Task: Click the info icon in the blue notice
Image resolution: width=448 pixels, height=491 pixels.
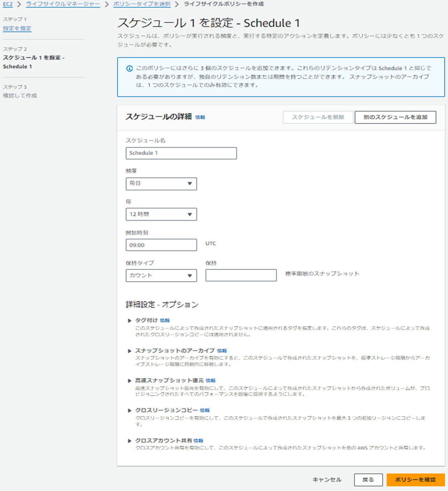Action: point(130,69)
